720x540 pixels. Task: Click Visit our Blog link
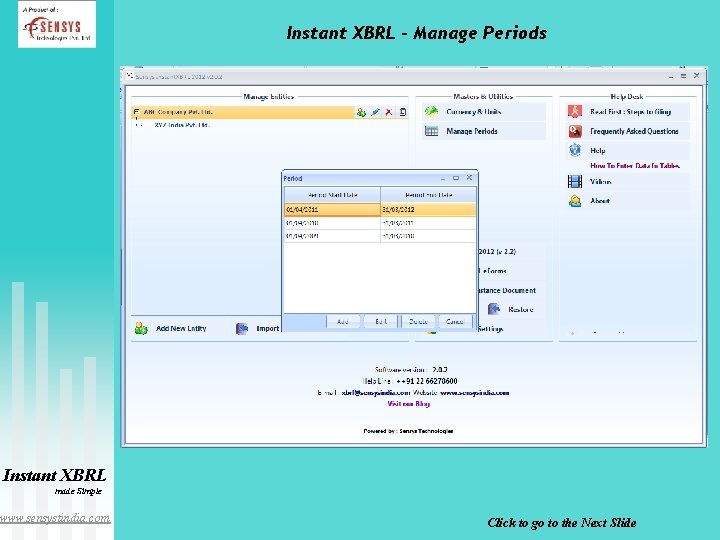[409, 404]
